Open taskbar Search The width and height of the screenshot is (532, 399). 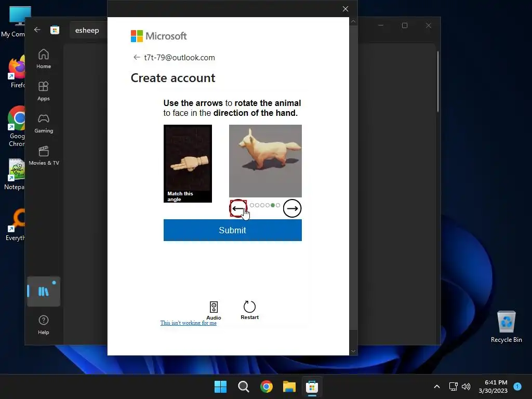click(x=244, y=387)
